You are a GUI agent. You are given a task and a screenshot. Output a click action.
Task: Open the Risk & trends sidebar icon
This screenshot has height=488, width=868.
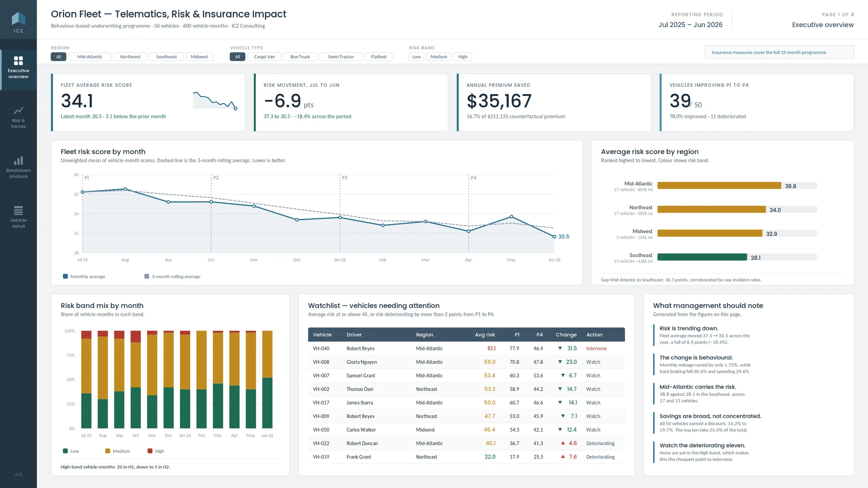click(18, 111)
